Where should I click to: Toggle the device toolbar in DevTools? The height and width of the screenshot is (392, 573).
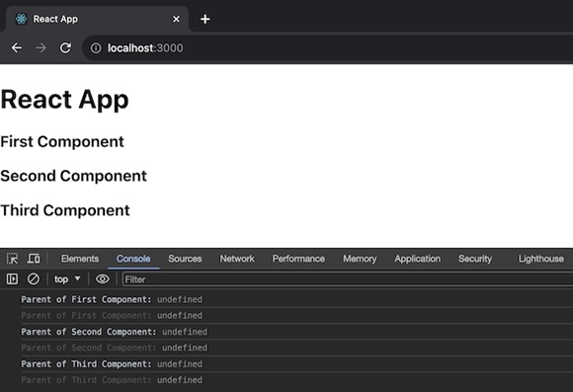34,259
